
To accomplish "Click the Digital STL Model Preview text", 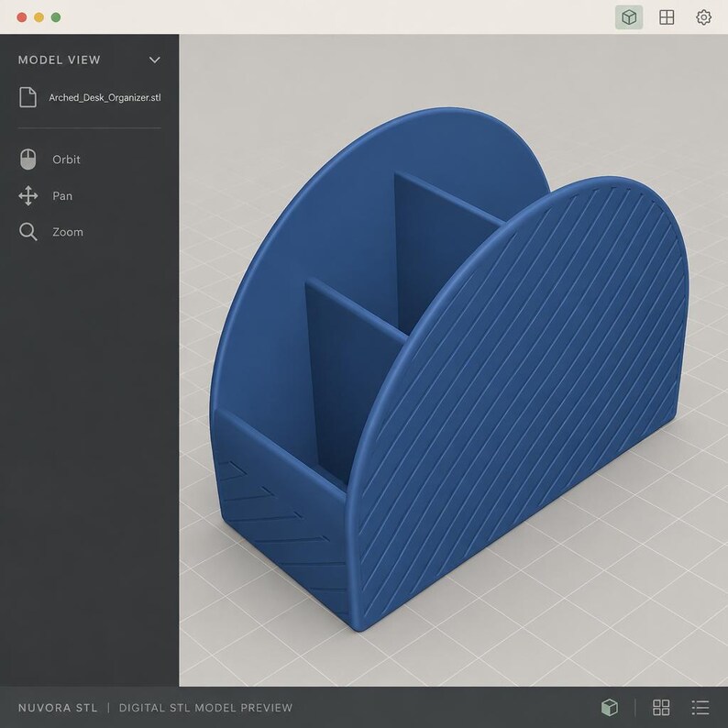I will click(205, 708).
